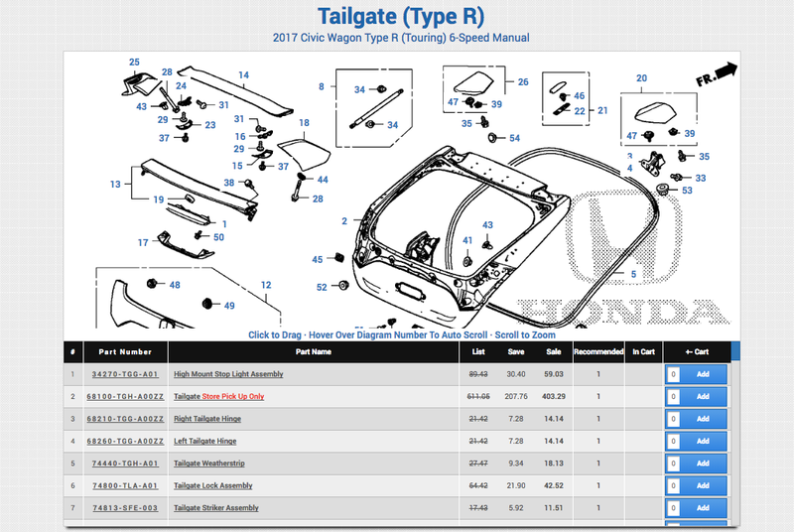Viewport: 794px width, 532px height.
Task: Click quantity field for Tailgate Striker Assembly
Action: click(673, 508)
